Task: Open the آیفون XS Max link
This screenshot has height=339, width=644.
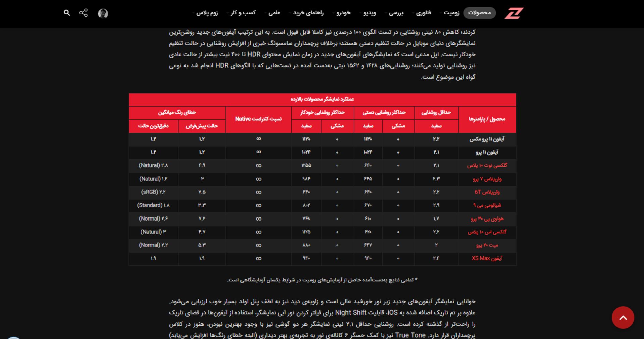Action: [487, 258]
